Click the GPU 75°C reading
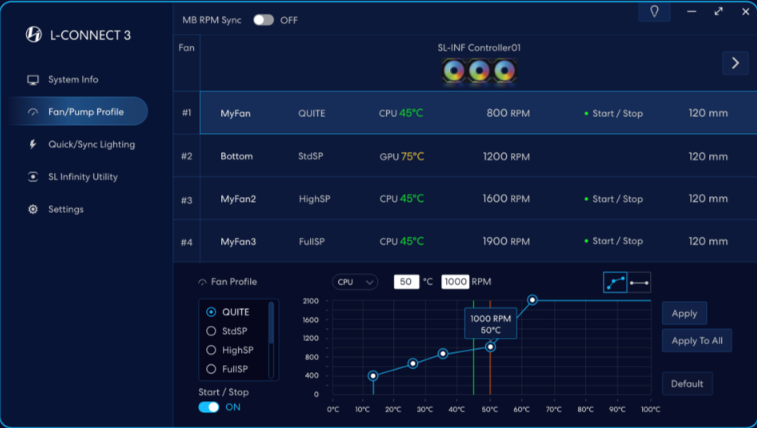757x428 pixels. (x=402, y=156)
